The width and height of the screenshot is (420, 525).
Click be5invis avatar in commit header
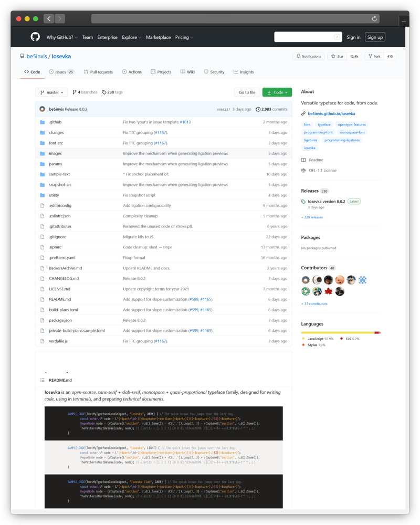(x=42, y=109)
